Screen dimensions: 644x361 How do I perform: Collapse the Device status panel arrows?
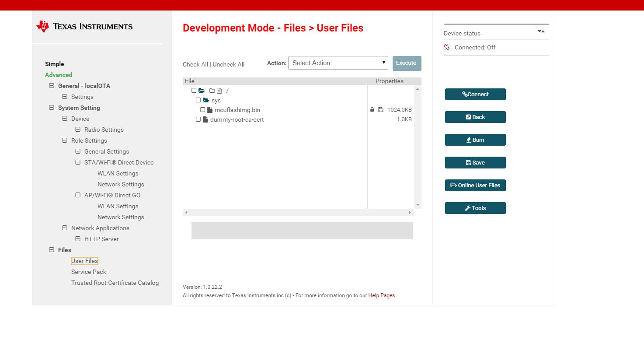[x=541, y=32]
